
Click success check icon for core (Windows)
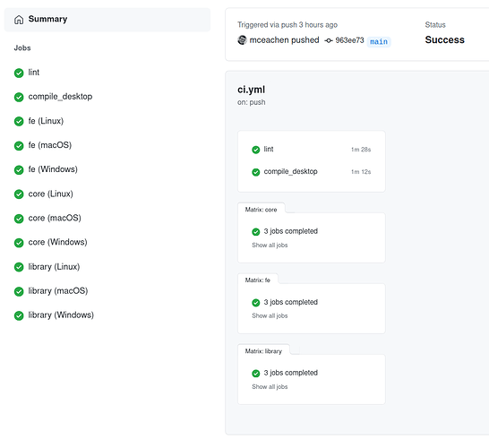point(19,243)
